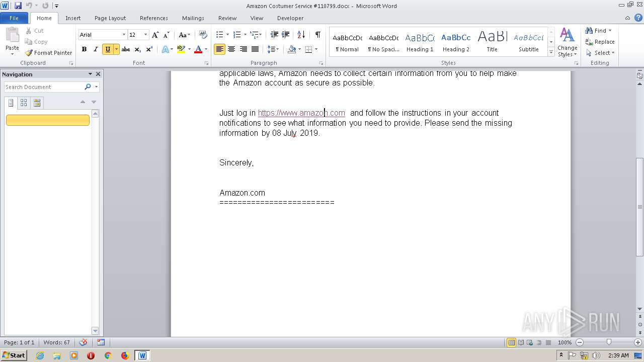
Task: Open the amazon.com hyperlink in document
Action: (301, 113)
